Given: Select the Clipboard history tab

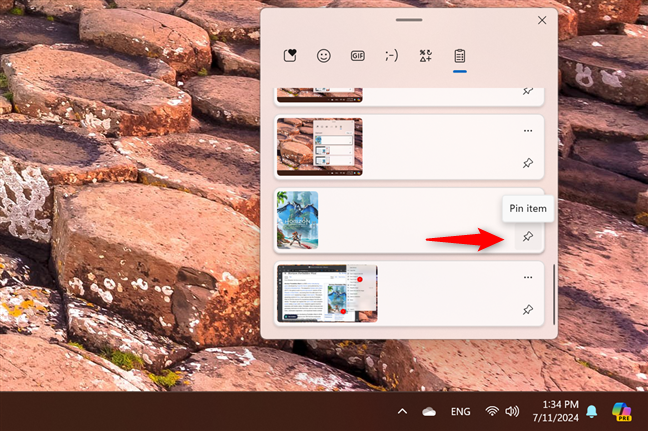Looking at the screenshot, I should coord(460,55).
